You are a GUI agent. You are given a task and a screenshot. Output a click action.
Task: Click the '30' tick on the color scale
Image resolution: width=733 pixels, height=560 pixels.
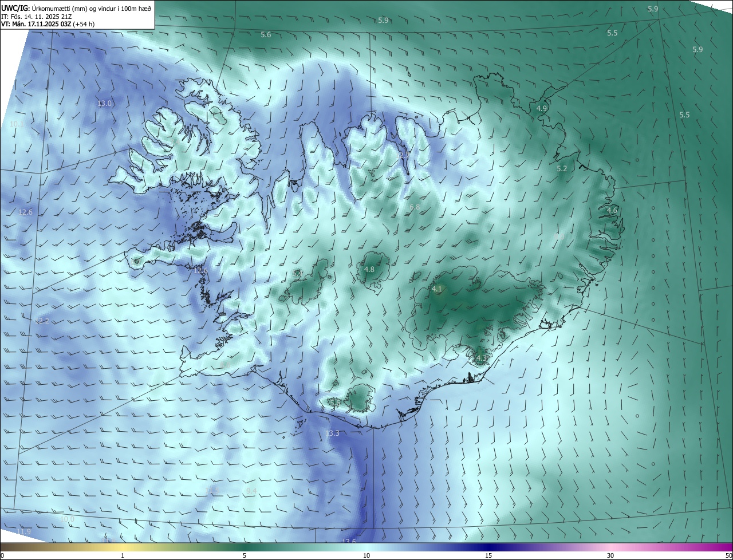coord(610,555)
